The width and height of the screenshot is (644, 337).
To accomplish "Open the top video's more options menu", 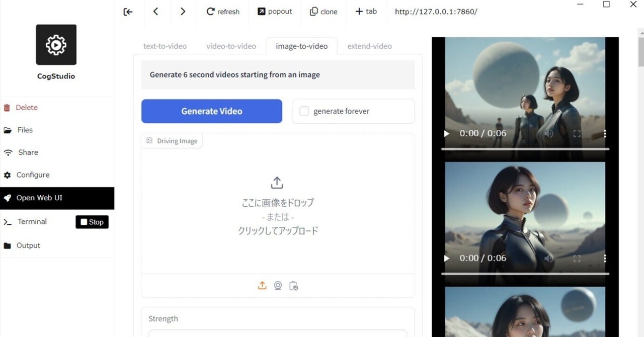I will tap(605, 134).
